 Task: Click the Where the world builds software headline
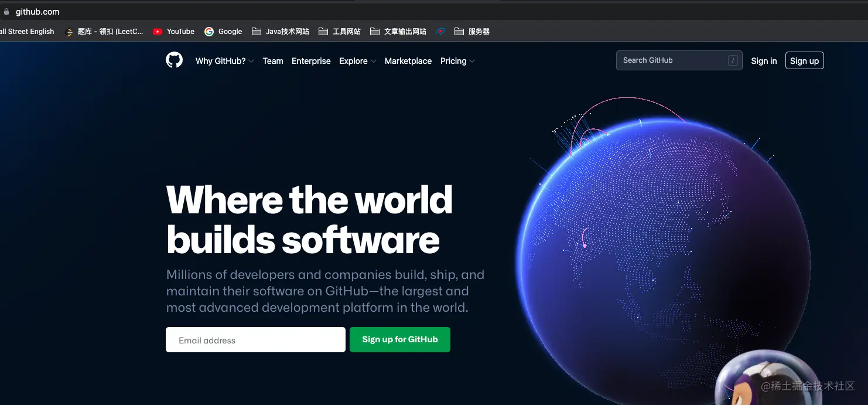(x=309, y=219)
